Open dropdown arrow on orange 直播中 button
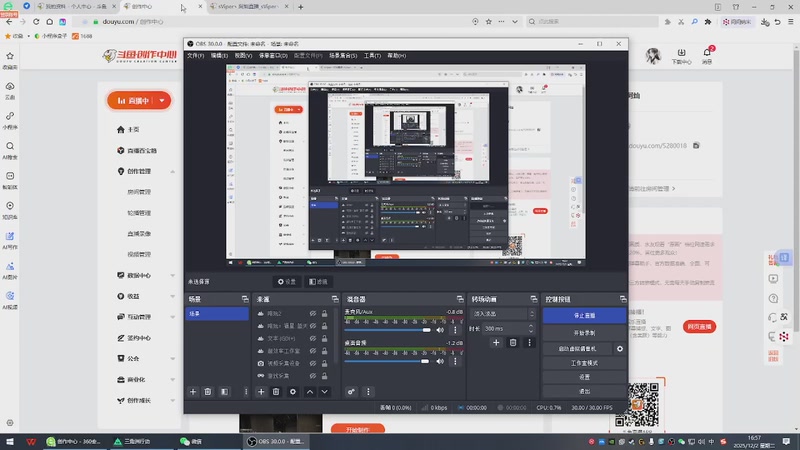Image resolution: width=800 pixels, height=450 pixels. pos(162,101)
